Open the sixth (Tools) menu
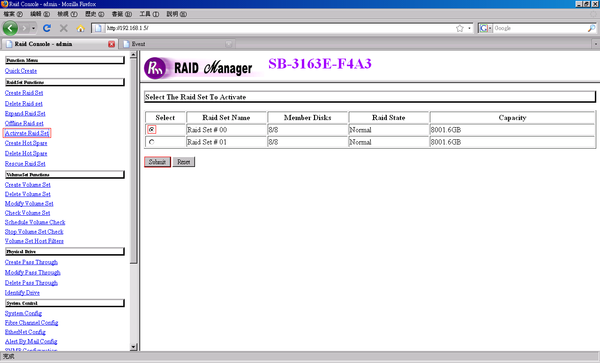Screen dimensions: 600x363 point(149,14)
